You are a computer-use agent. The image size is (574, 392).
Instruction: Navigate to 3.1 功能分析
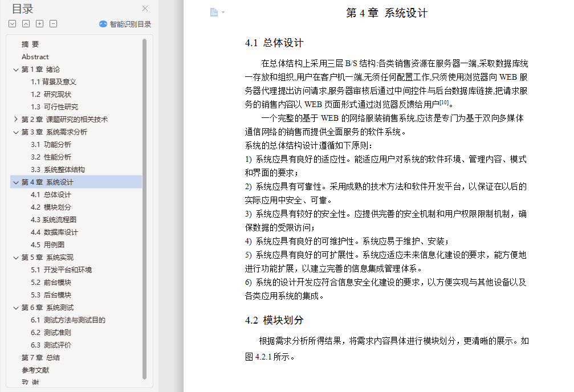[x=51, y=145]
